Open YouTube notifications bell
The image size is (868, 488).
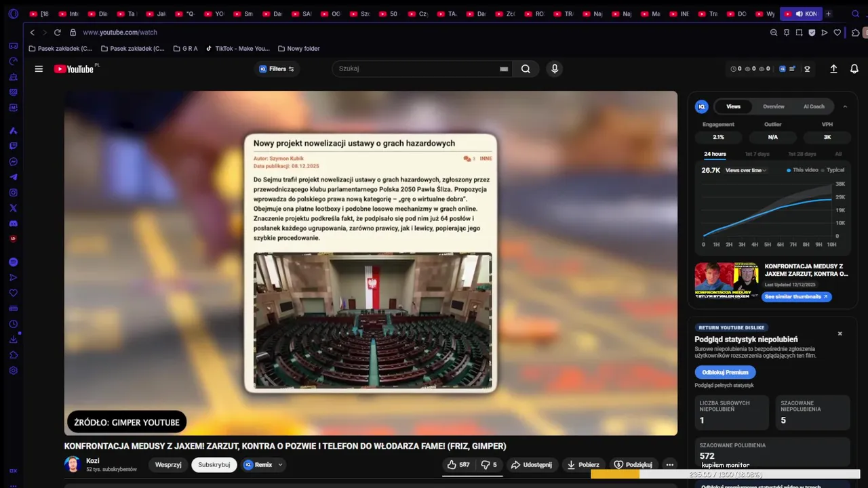pos(854,68)
